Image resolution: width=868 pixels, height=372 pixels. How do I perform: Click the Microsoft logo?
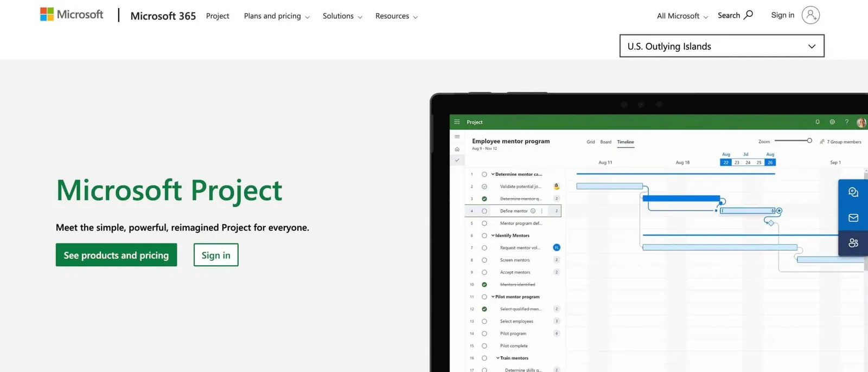[x=72, y=15]
